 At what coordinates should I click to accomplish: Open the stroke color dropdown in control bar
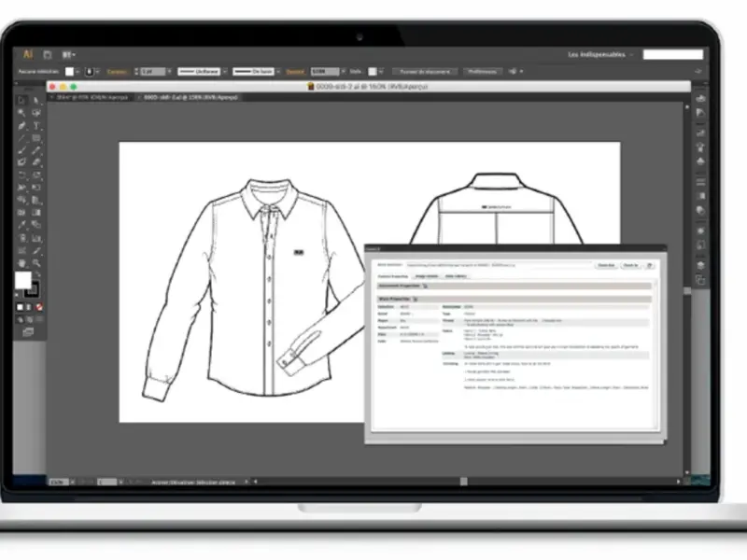click(x=97, y=72)
